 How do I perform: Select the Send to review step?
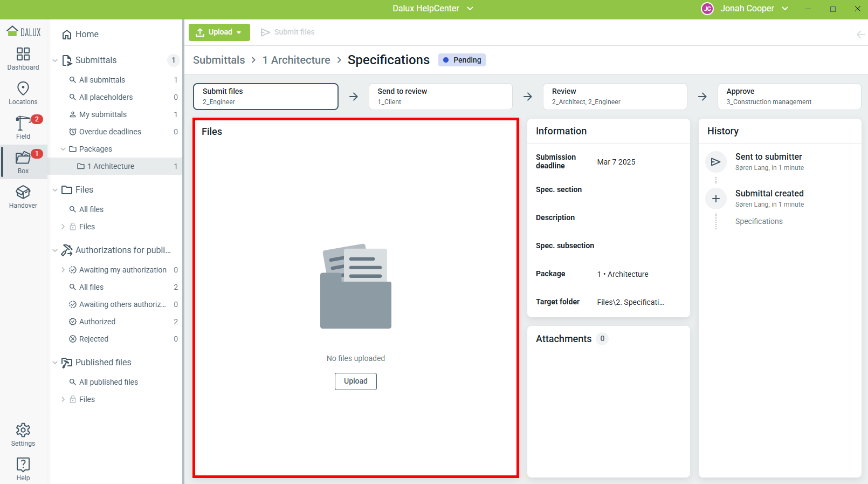click(440, 97)
